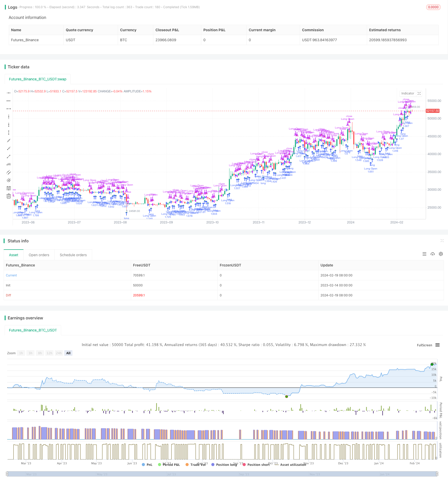
Task: Download status data via cloud icon
Action: (x=433, y=254)
